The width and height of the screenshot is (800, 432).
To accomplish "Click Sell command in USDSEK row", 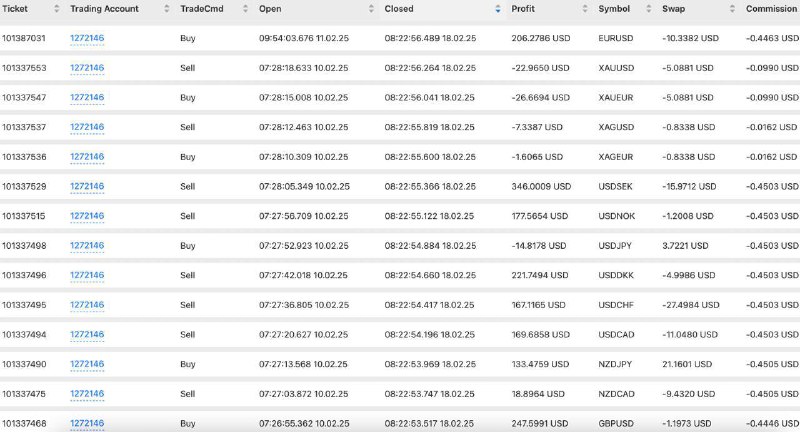I will coord(188,186).
